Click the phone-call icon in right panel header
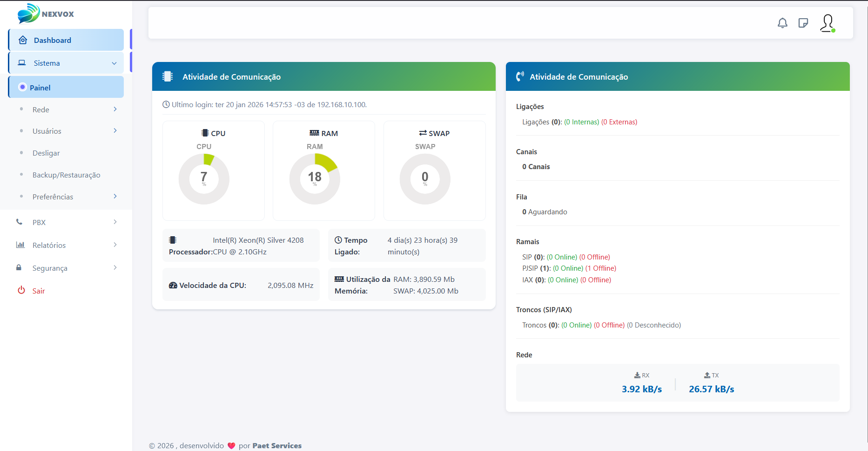Image resolution: width=868 pixels, height=451 pixels. (x=520, y=76)
